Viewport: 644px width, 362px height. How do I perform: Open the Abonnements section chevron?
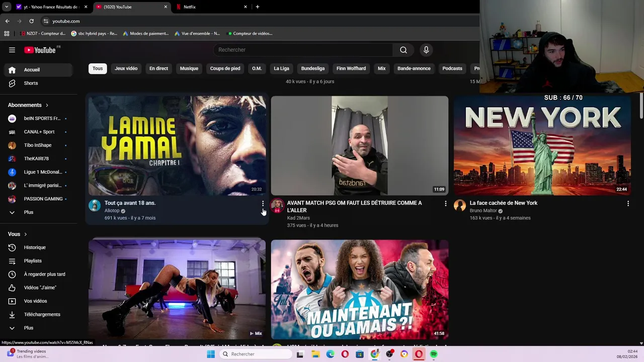[x=47, y=105]
